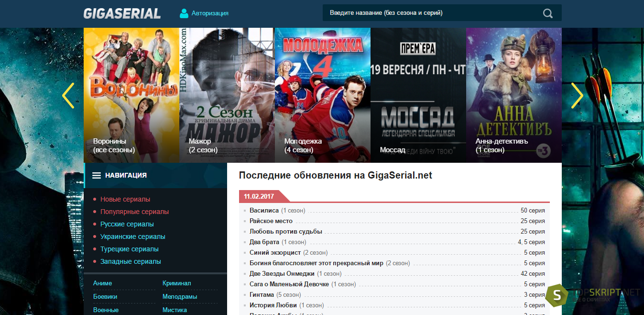Select Украинские сериалы in navigation
The image size is (644, 315).
click(133, 236)
